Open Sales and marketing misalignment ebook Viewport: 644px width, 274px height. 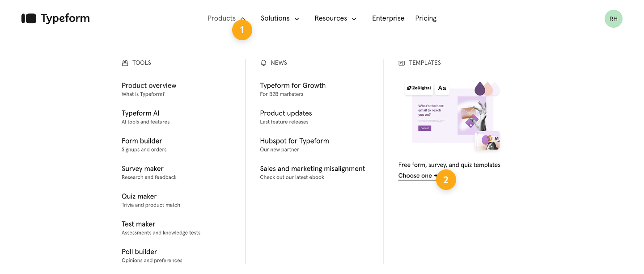click(x=312, y=169)
